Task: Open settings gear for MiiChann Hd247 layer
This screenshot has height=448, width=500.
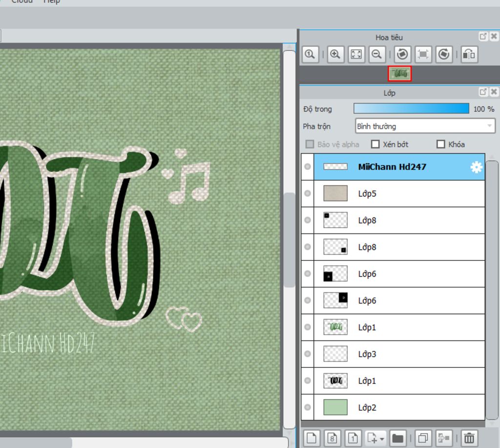Action: tap(476, 167)
